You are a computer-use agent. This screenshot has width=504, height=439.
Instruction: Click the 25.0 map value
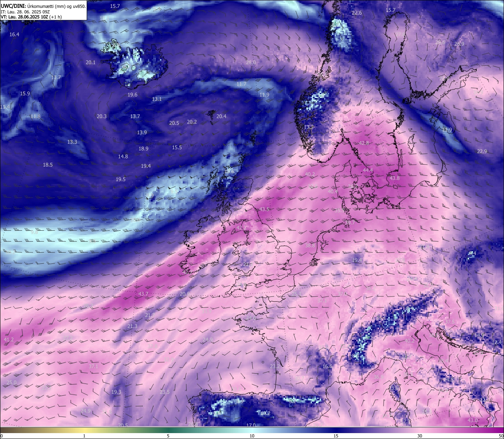pyautogui.click(x=12, y=383)
